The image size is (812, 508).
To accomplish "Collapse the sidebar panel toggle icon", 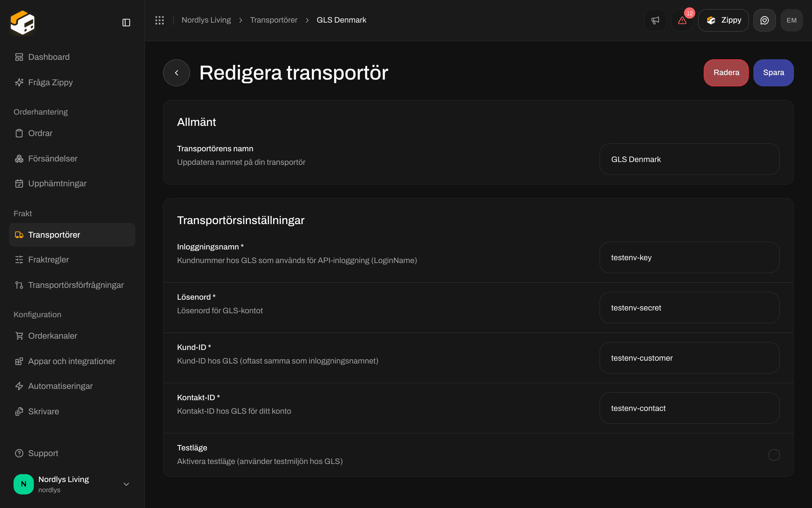I will 126,23.
